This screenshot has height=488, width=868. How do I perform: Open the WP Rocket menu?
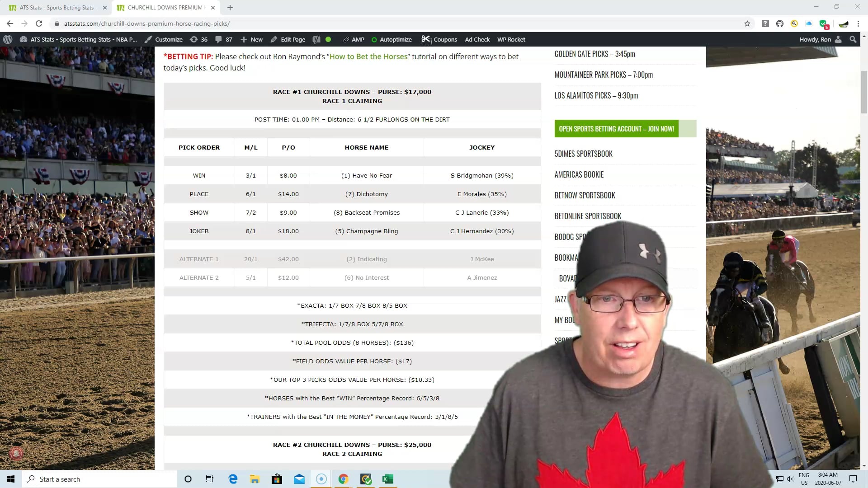point(511,39)
